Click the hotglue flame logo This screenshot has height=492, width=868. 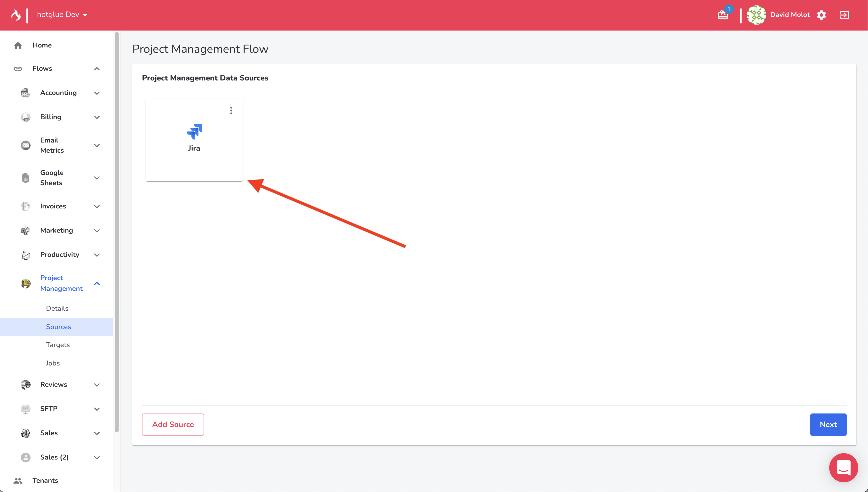tap(16, 15)
